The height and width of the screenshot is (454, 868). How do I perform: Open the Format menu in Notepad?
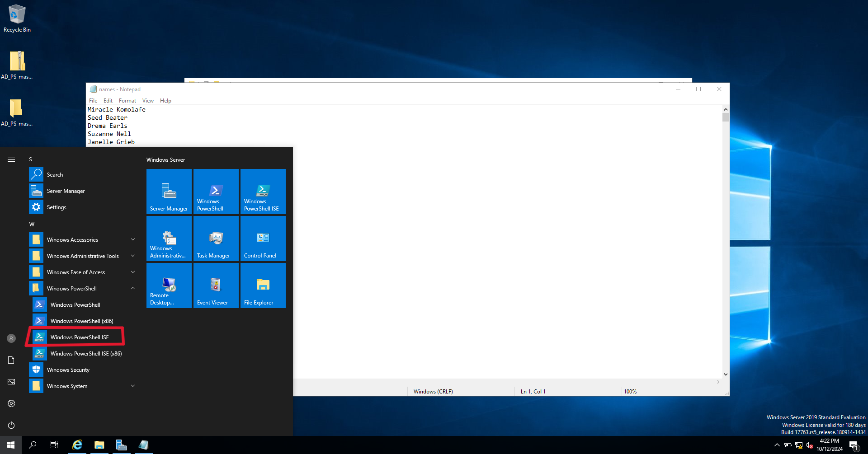click(127, 100)
